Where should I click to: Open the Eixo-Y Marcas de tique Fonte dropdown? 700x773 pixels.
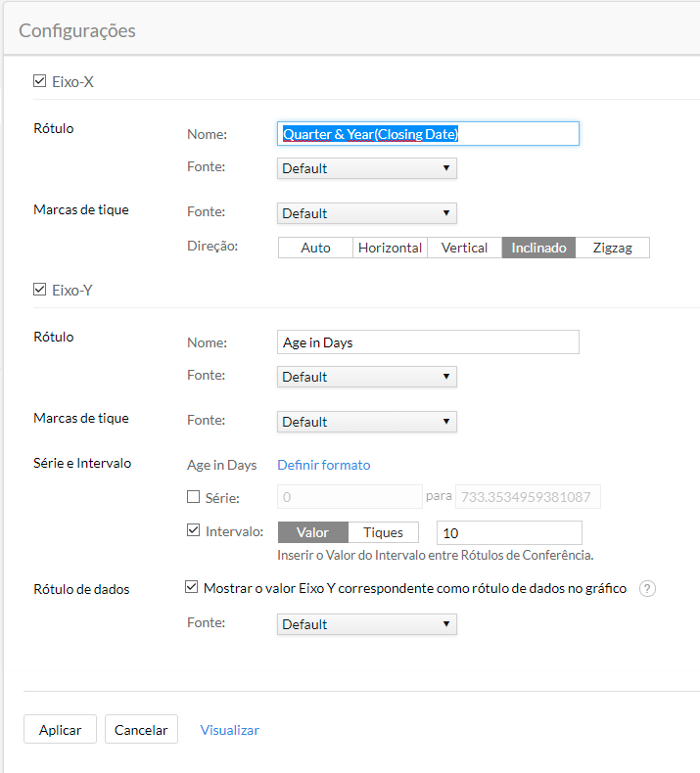(x=367, y=422)
